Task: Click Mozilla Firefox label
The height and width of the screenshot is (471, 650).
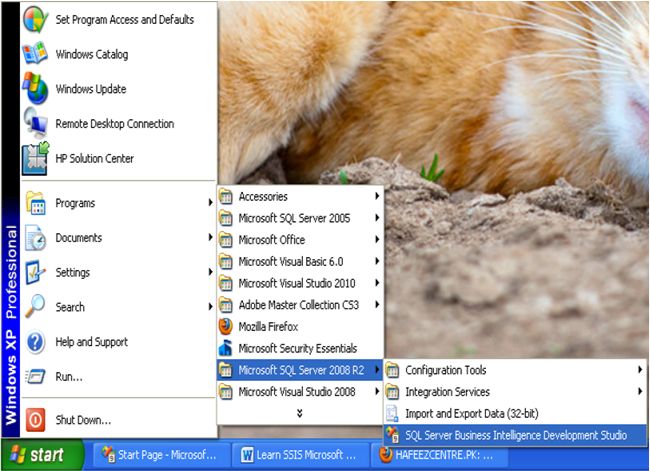Action: pos(268,327)
